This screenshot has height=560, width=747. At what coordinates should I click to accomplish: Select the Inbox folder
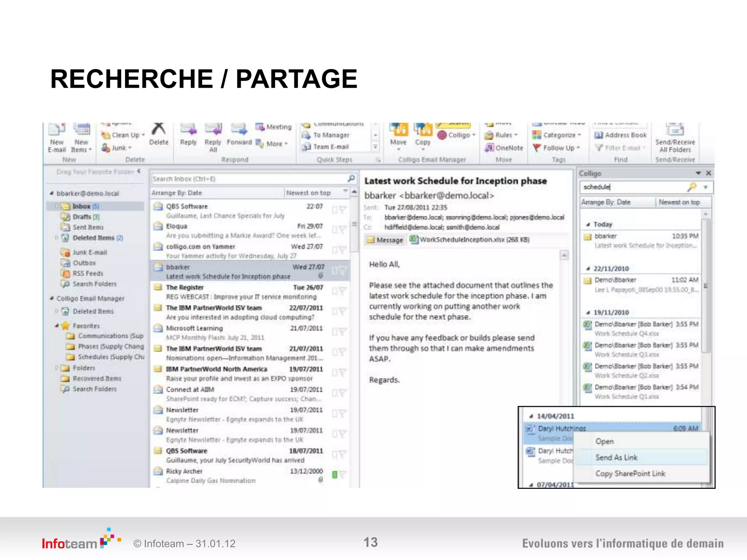pyautogui.click(x=96, y=206)
